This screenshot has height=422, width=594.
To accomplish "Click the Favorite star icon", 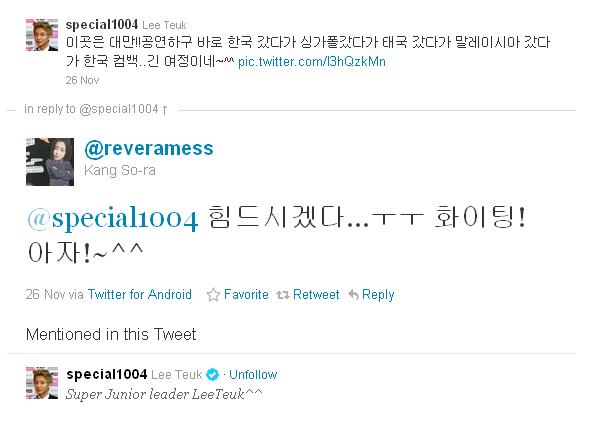I will pyautogui.click(x=213, y=294).
